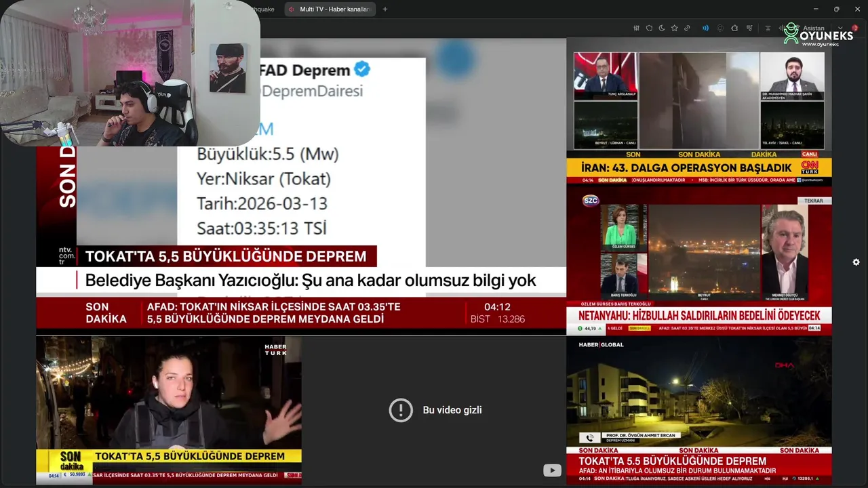Image resolution: width=868 pixels, height=488 pixels.
Task: Click the 'Saat:03:35:13 TSİ' text
Action: pos(262,228)
